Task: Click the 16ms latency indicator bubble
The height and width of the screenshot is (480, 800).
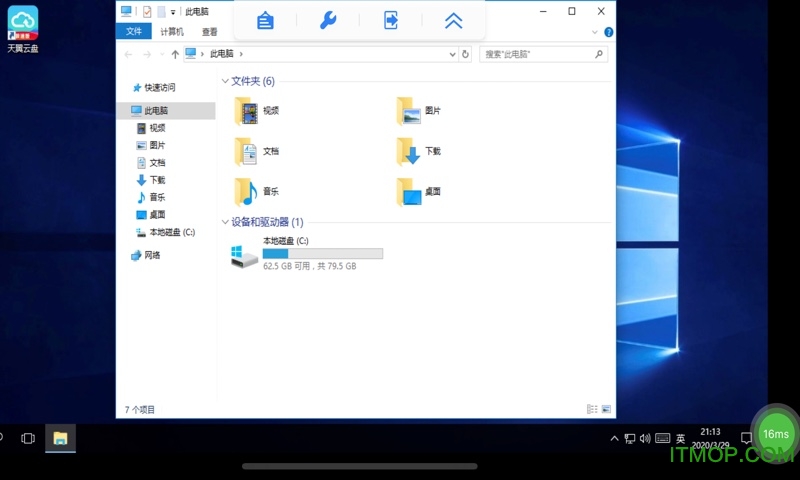Action: click(776, 434)
